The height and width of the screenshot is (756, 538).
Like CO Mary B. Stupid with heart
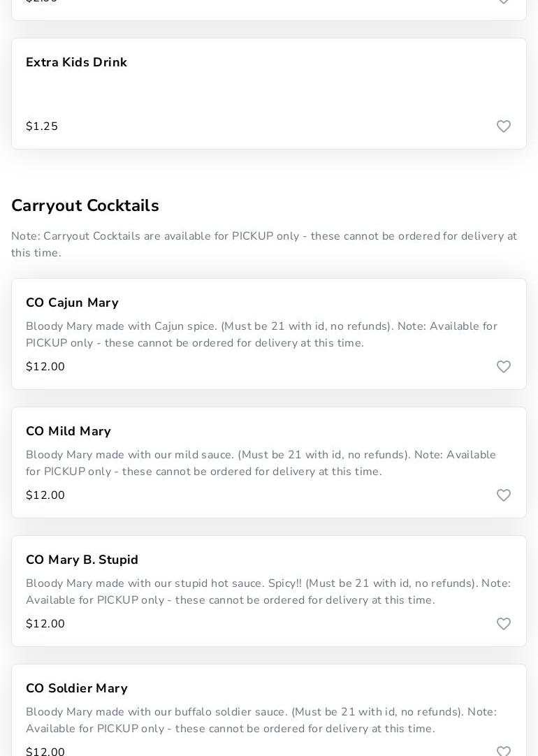point(504,624)
